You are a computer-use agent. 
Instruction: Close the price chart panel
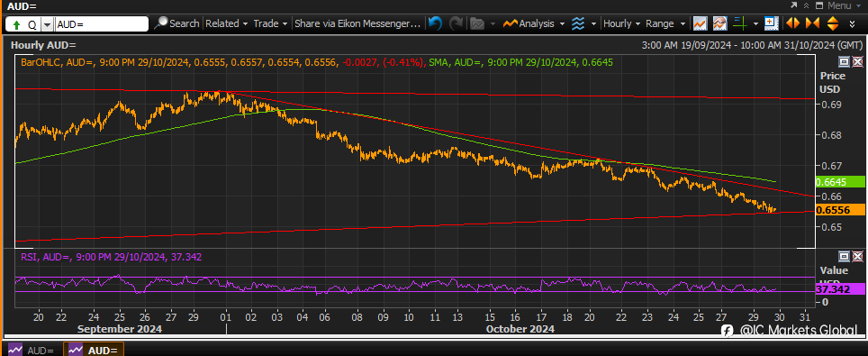pyautogui.click(x=857, y=61)
